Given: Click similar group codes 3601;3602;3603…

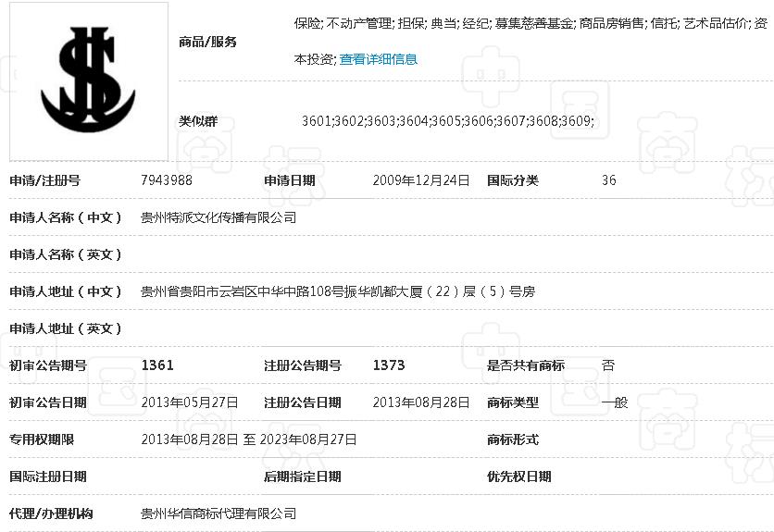Looking at the screenshot, I should pos(448,121).
